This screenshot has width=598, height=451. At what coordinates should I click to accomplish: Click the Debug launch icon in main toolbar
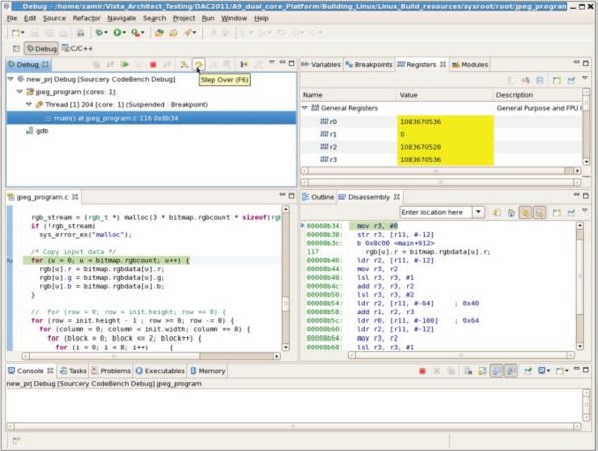[99, 33]
